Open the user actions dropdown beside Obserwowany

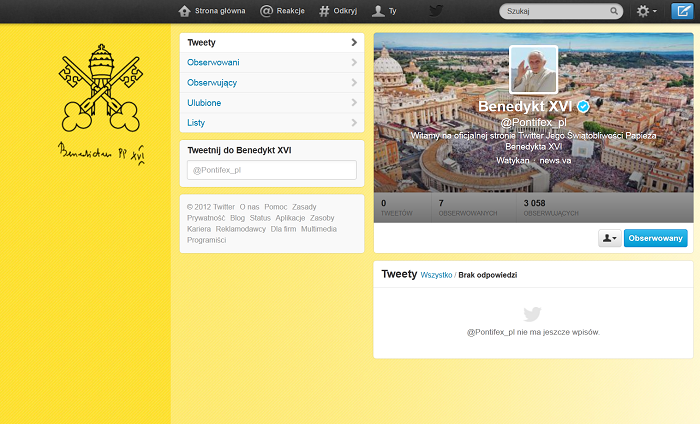[x=610, y=238]
